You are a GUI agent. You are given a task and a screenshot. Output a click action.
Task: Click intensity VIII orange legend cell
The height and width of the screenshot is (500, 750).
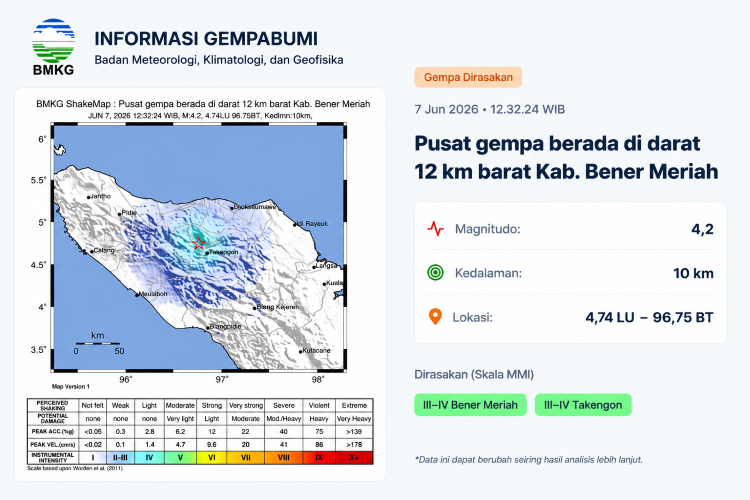click(x=284, y=457)
